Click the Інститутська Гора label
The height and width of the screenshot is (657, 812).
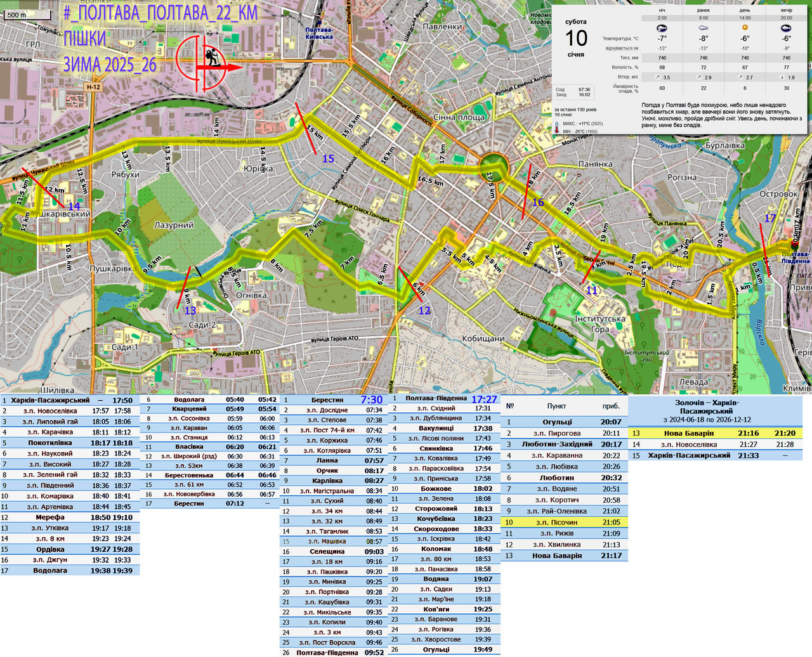[600, 323]
